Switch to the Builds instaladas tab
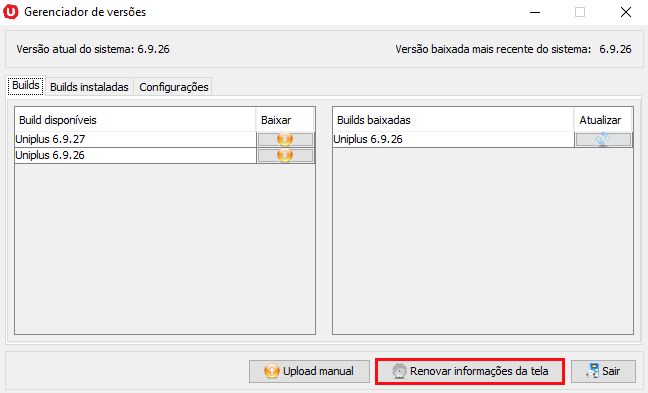648x393 pixels. [89, 87]
